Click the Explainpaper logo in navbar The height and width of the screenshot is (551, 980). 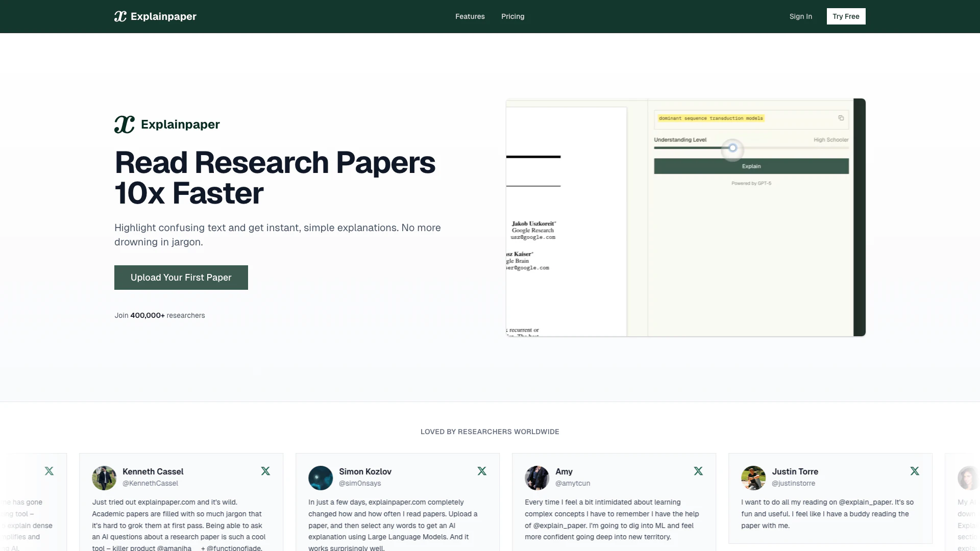click(x=155, y=16)
